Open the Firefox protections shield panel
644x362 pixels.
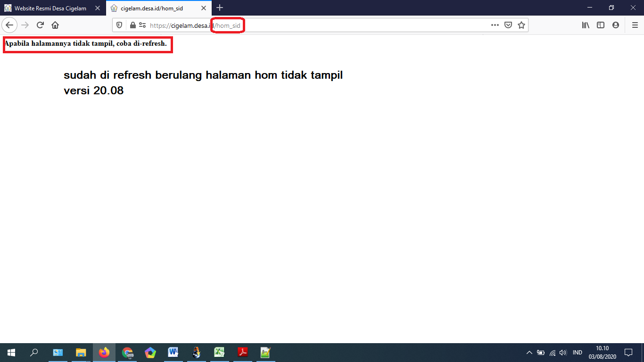tap(119, 25)
